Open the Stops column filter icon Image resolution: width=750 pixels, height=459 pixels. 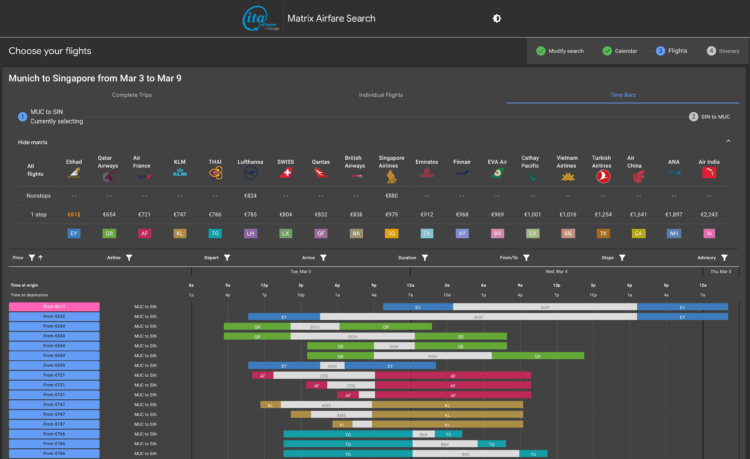(621, 258)
